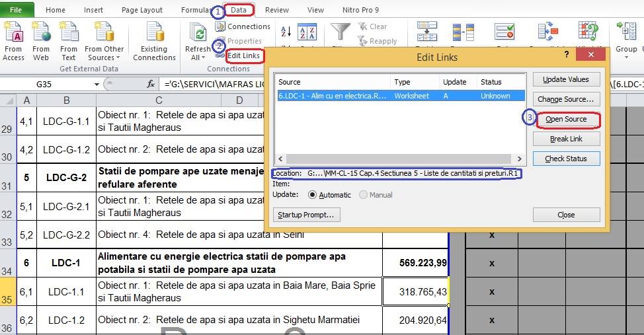The height and width of the screenshot is (335, 644).
Task: Select row 35 header
Action: click(8, 291)
